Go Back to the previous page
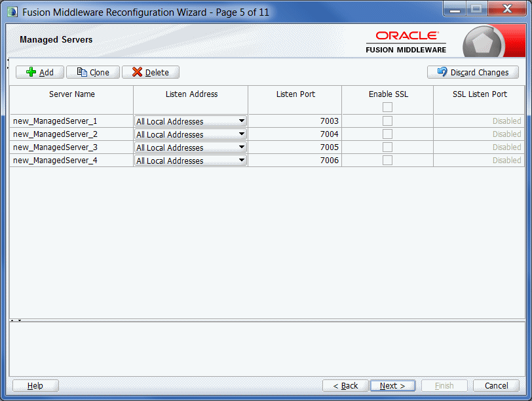The width and height of the screenshot is (532, 401). (x=345, y=386)
